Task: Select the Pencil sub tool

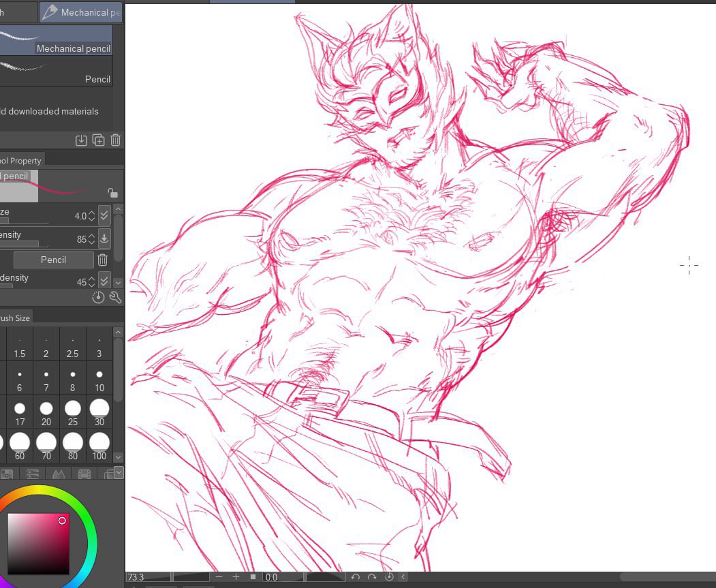Action: tap(56, 71)
